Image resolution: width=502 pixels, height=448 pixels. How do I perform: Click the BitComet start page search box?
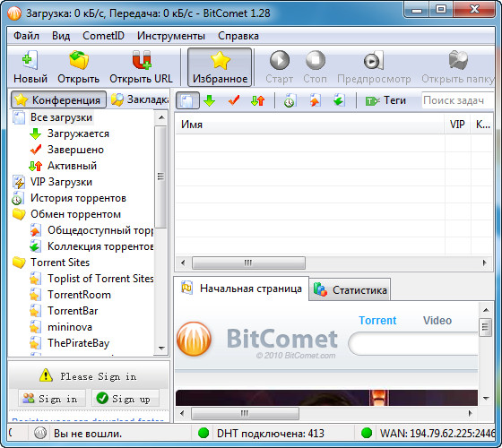point(413,344)
